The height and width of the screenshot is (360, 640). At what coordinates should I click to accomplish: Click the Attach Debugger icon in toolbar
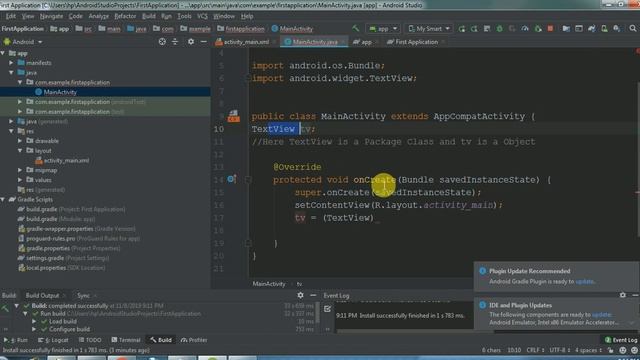pos(538,29)
